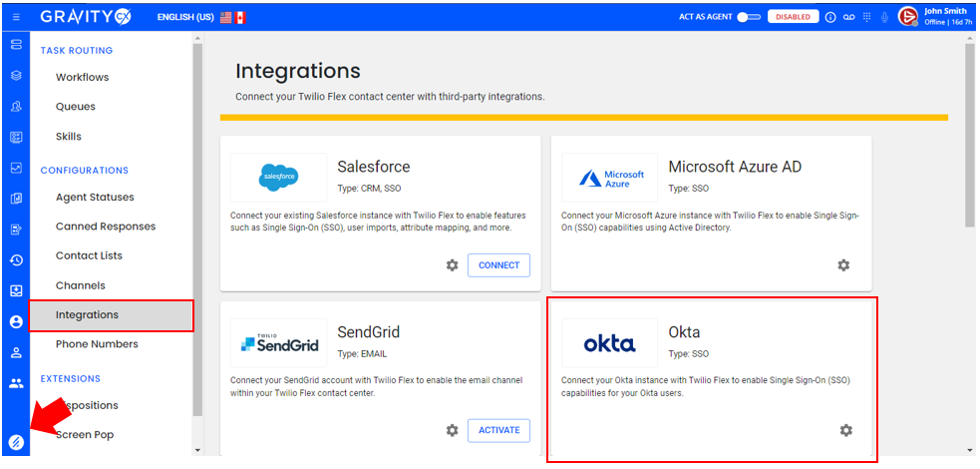Click the SendGrid ACTIVATE button
Viewport: 980px width, 469px height.
coord(498,430)
